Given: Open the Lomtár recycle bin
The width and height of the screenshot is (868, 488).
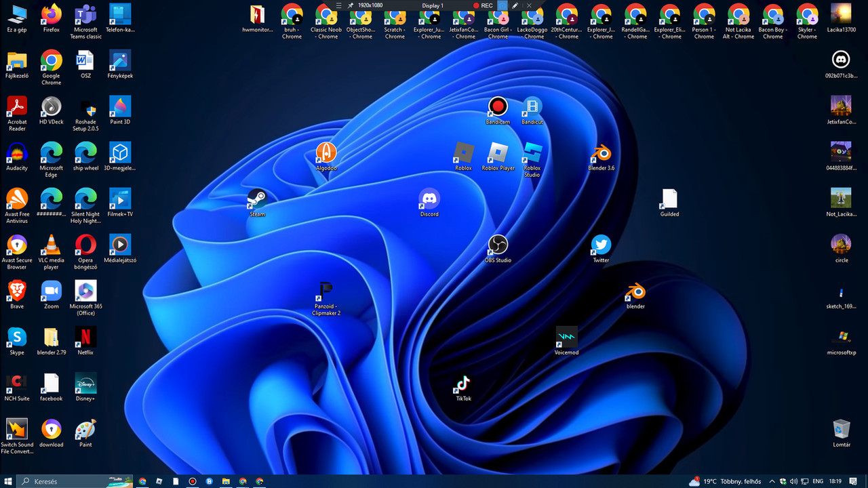Looking at the screenshot, I should pyautogui.click(x=841, y=433).
